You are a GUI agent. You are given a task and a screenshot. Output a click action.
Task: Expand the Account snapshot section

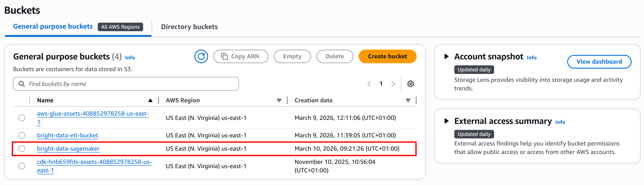[447, 56]
